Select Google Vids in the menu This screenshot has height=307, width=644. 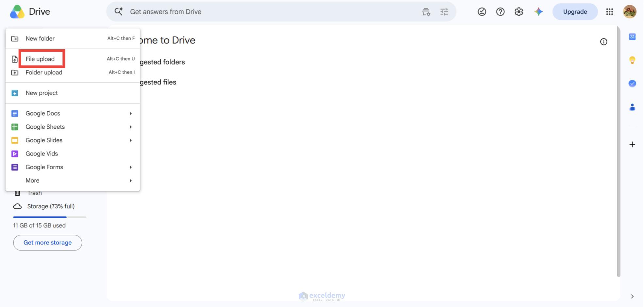tap(73, 154)
